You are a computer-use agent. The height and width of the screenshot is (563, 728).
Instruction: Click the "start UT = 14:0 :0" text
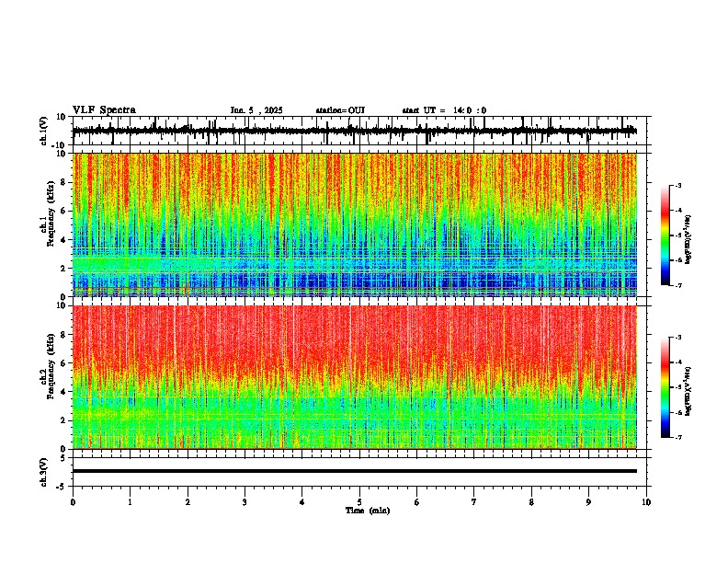[444, 110]
